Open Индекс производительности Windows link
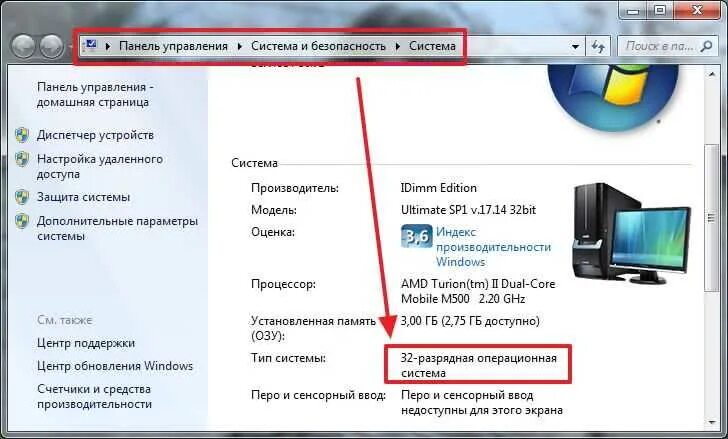 point(493,247)
